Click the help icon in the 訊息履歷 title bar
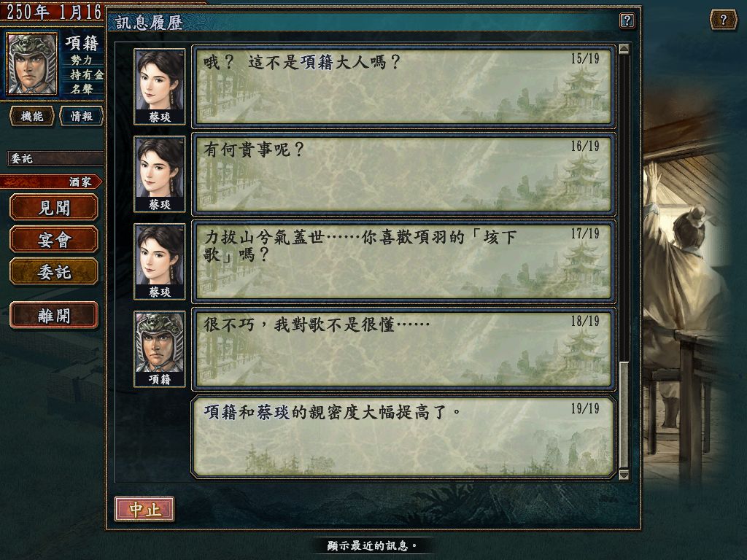This screenshot has width=747, height=560. tap(627, 20)
